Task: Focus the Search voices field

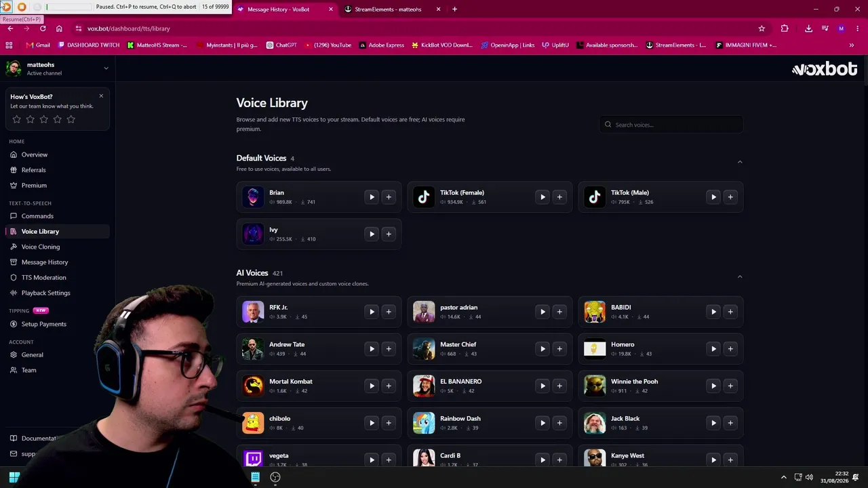Action: pyautogui.click(x=671, y=125)
